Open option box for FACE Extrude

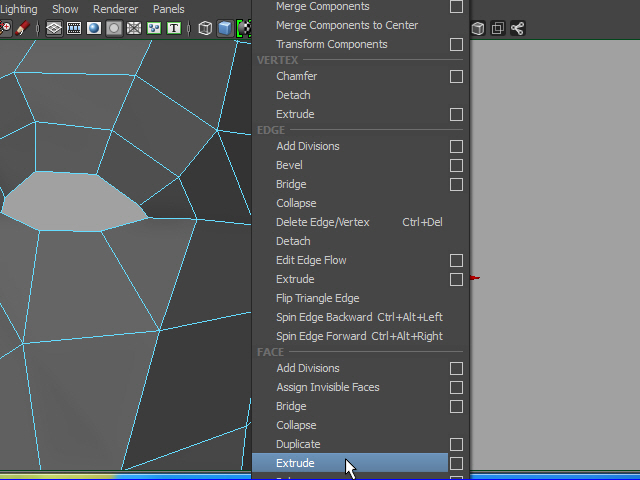coord(456,463)
